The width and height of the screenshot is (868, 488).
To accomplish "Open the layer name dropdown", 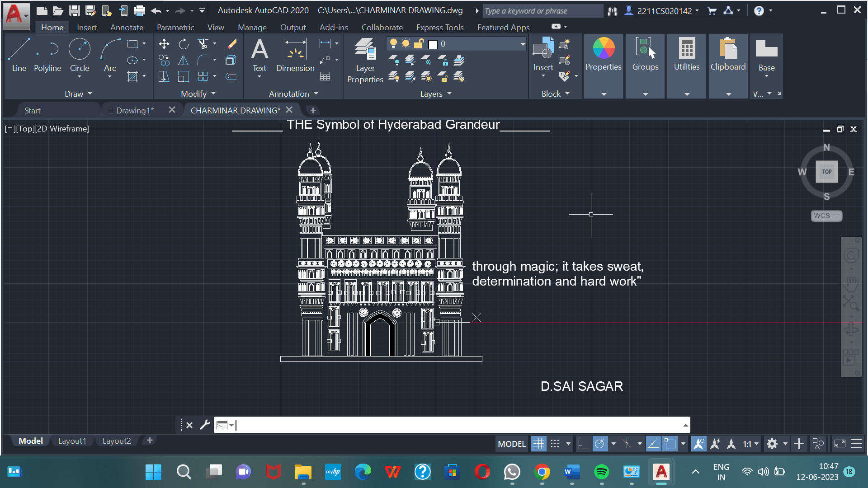I will [523, 44].
